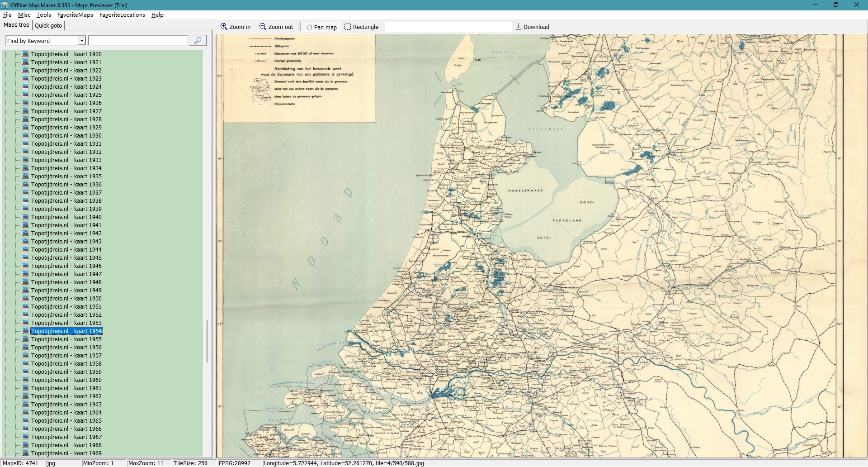Open the Help menu
The image size is (868, 467).
157,15
